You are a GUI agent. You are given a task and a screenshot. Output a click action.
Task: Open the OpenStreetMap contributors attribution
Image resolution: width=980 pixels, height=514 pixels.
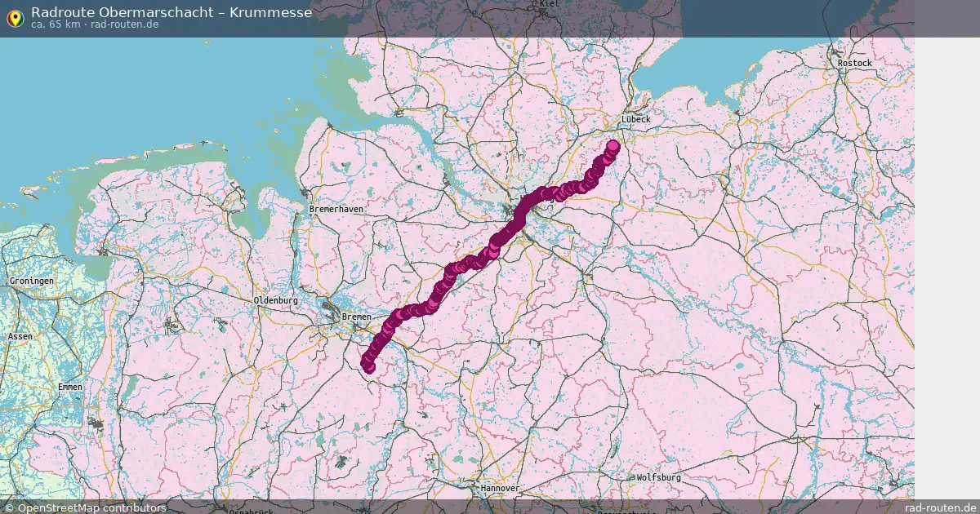pos(85,507)
